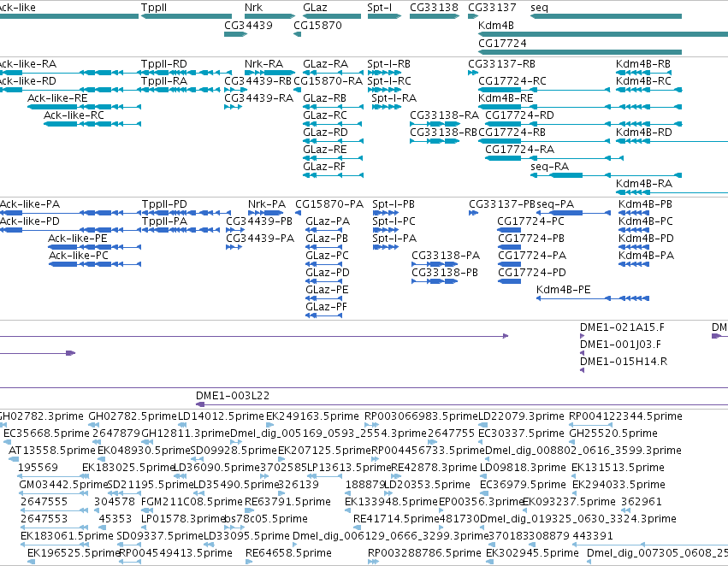This screenshot has width=728, height=566.
Task: Click the EC36979.5prime EST label
Action: 523,485
